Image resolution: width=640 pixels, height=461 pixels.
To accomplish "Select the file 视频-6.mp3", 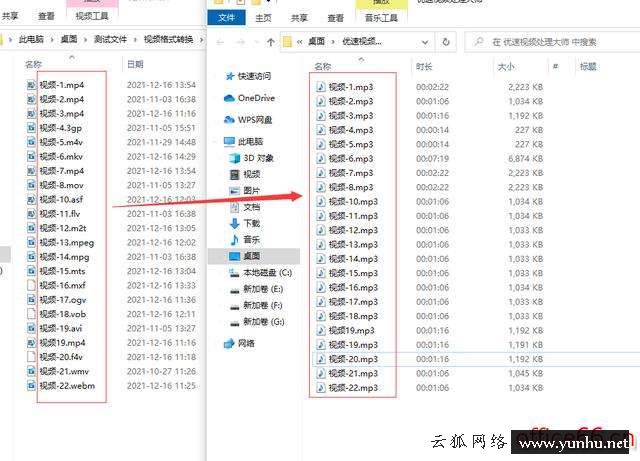I will [x=351, y=158].
